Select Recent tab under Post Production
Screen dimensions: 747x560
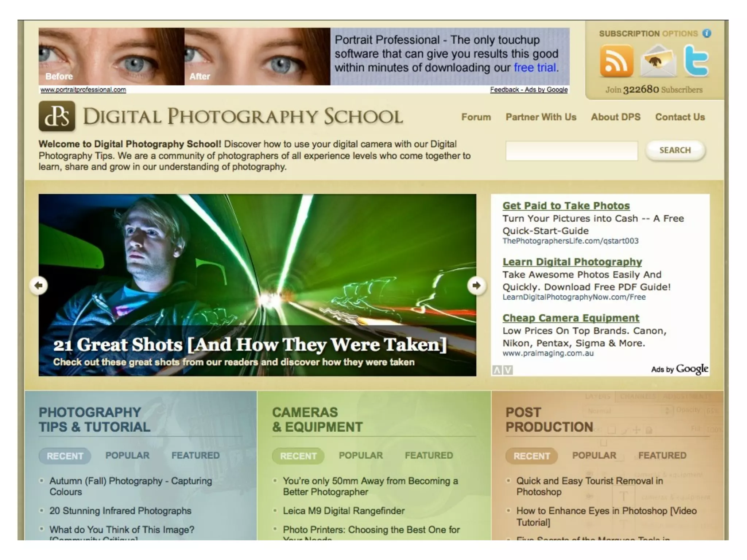pyautogui.click(x=531, y=456)
